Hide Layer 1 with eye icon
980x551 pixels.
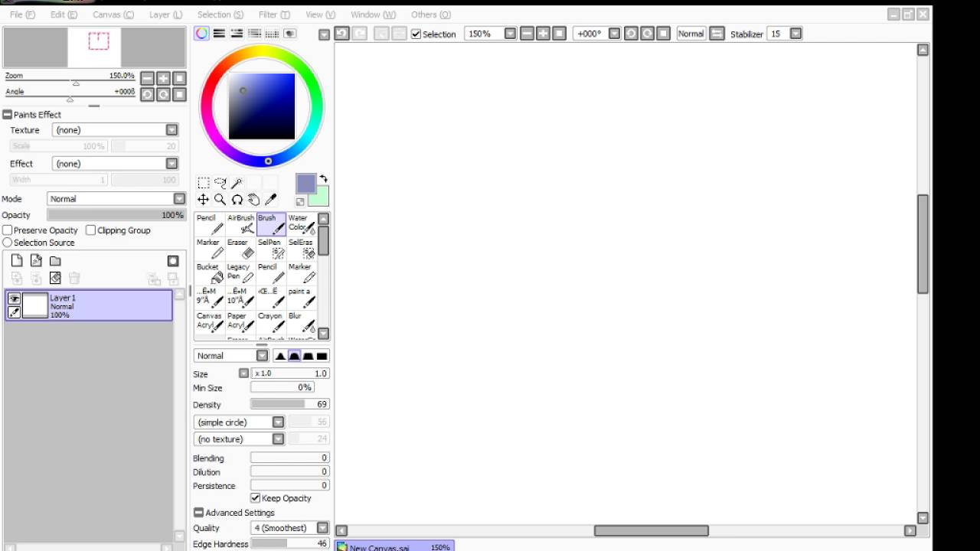coord(14,299)
